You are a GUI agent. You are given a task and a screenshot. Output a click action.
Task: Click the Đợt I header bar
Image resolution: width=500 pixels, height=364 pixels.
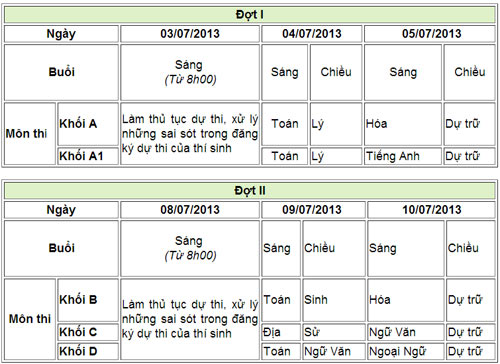coord(250,15)
